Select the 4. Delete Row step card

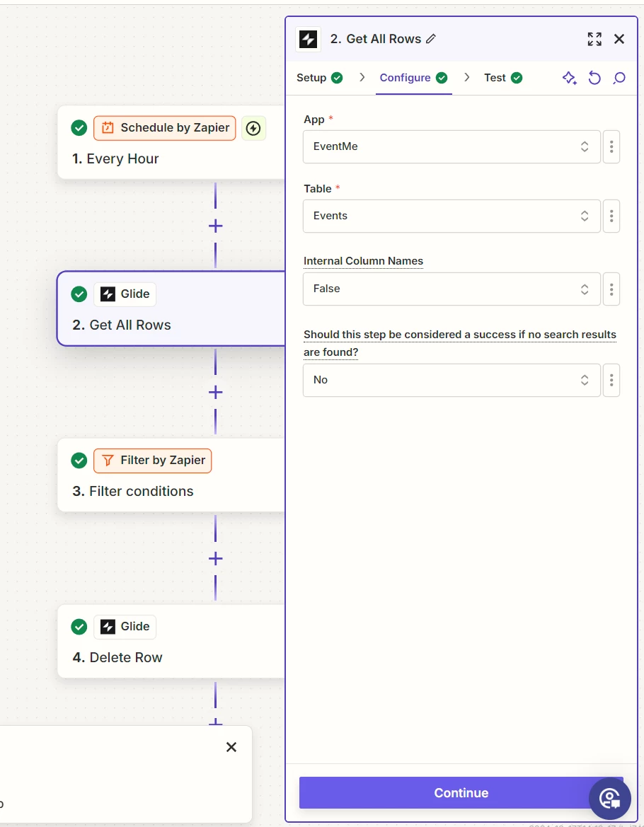tap(171, 642)
